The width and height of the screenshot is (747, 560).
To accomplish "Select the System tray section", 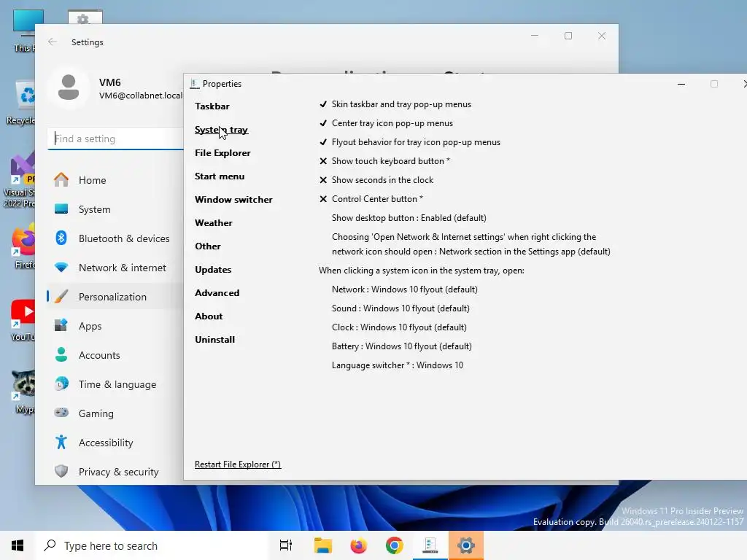I will (222, 130).
